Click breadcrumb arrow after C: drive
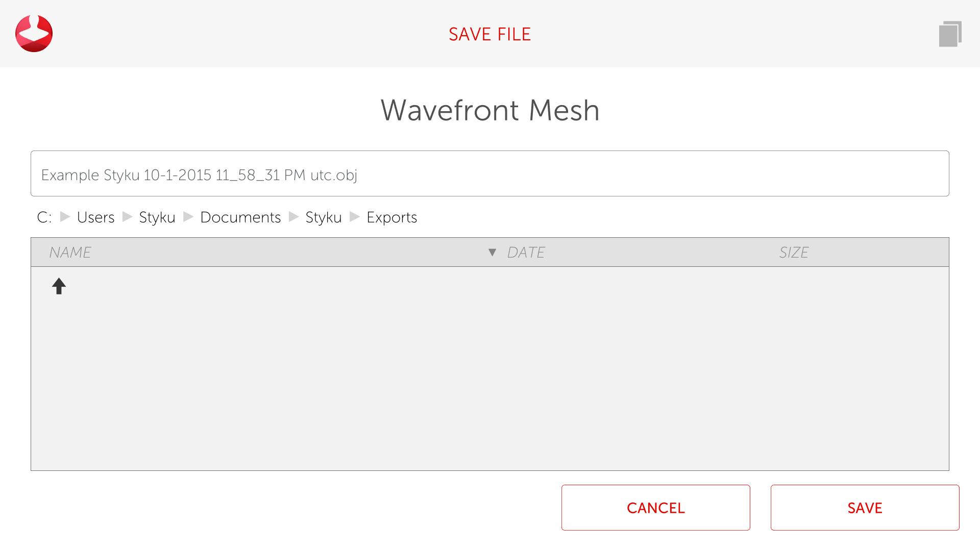980x551 pixels. point(65,217)
